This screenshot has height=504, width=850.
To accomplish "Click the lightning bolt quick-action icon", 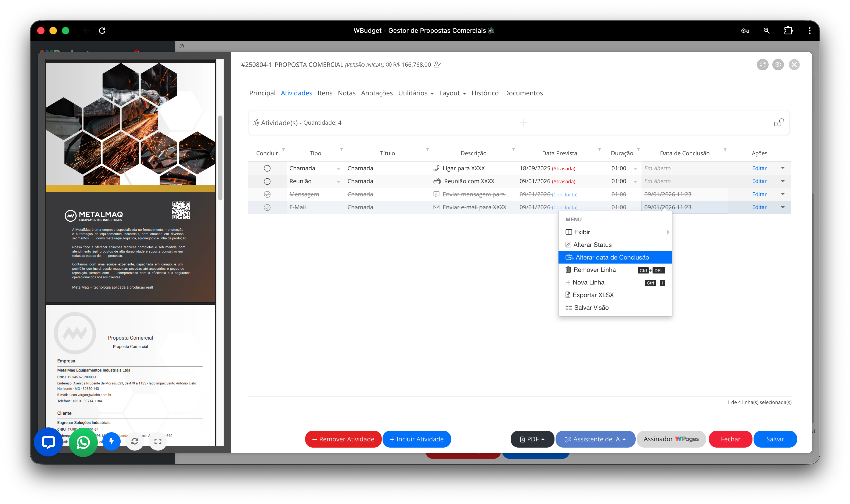I will coord(111,441).
